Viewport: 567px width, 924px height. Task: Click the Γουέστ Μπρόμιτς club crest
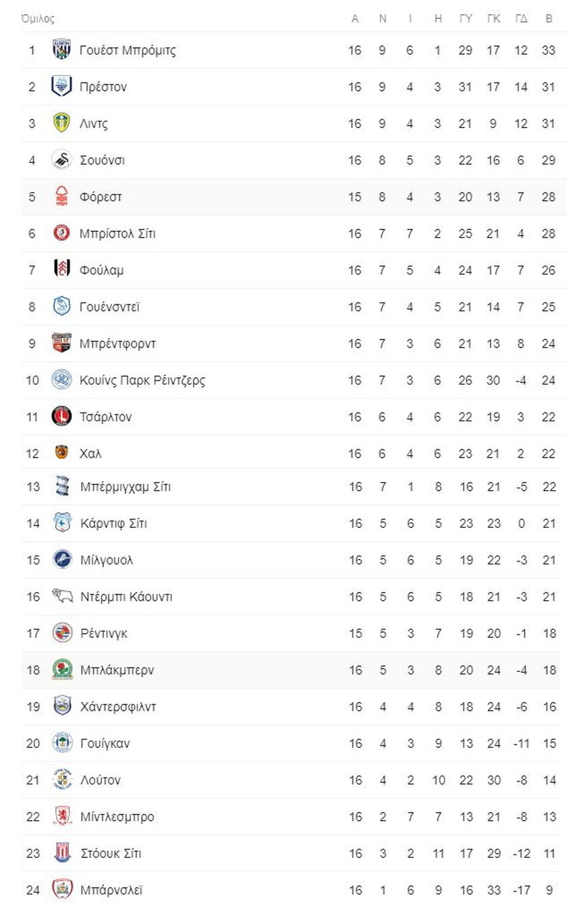(61, 50)
